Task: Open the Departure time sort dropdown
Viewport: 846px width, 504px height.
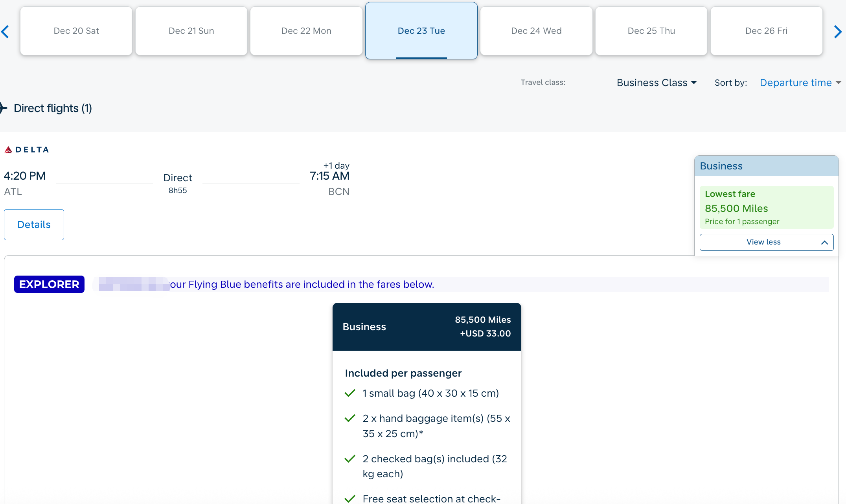Action: [800, 83]
